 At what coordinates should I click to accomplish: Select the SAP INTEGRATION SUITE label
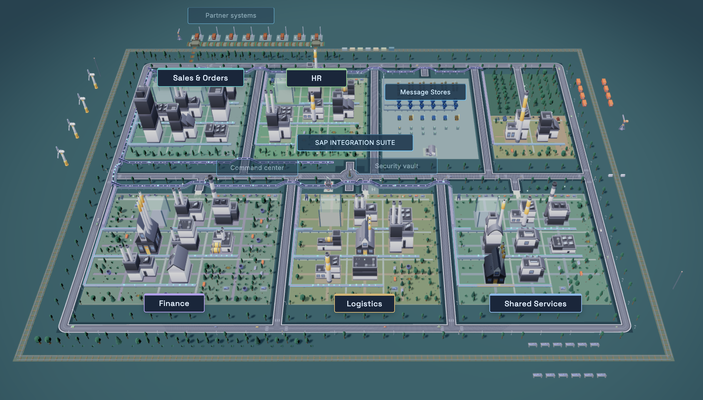[355, 143]
